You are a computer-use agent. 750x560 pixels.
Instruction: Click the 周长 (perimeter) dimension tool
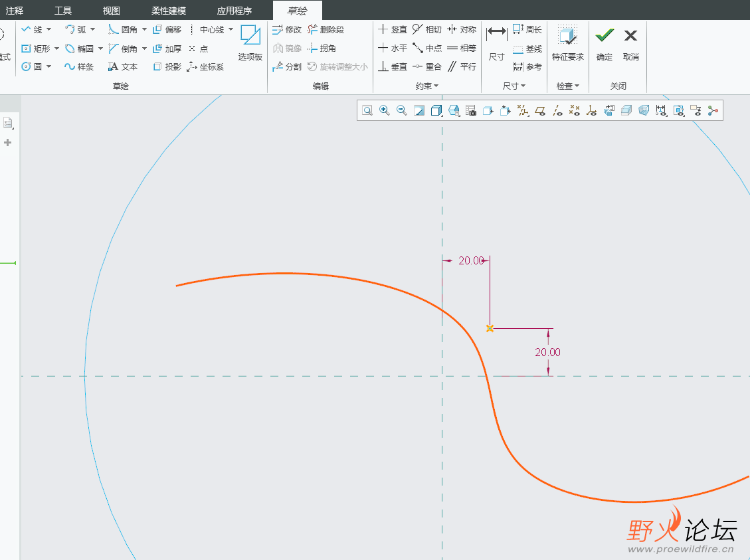pos(527,30)
